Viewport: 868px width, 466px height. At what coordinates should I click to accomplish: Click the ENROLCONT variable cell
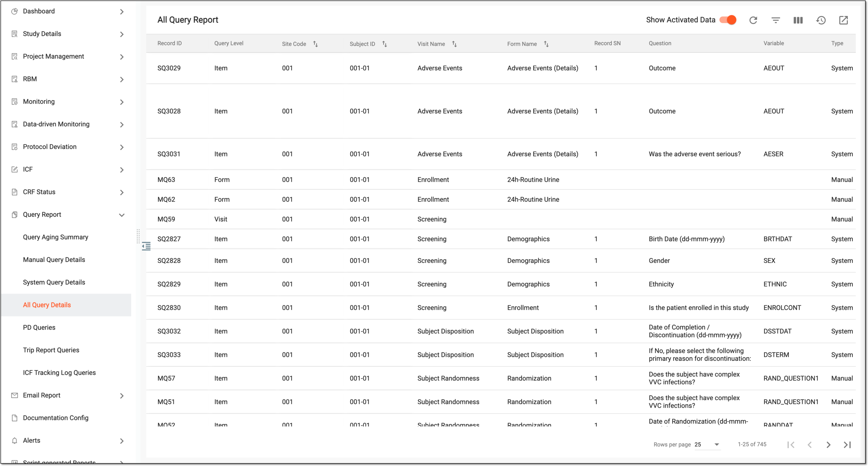782,308
